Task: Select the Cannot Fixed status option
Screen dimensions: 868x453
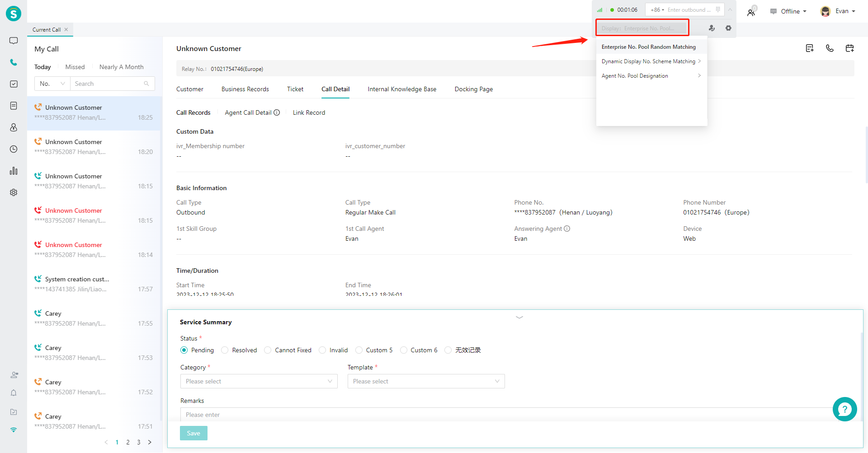Action: point(268,350)
